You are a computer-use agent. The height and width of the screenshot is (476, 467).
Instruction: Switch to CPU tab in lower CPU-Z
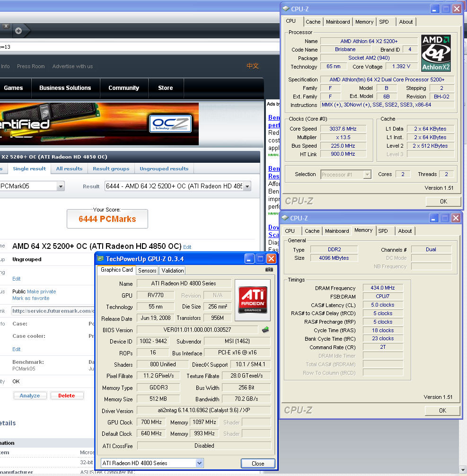click(290, 231)
